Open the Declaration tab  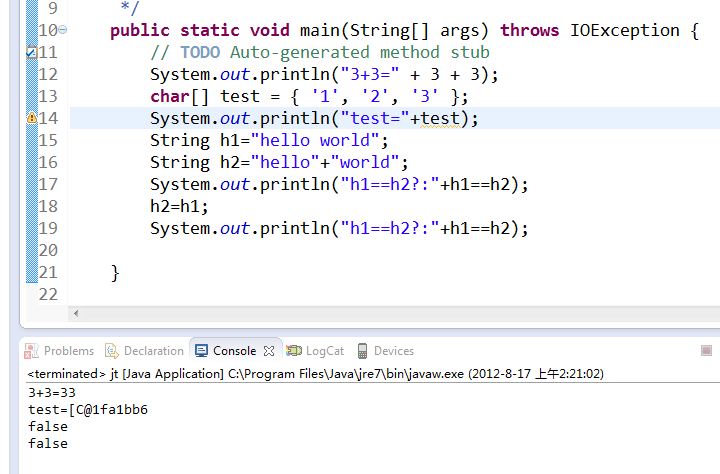coord(153,351)
